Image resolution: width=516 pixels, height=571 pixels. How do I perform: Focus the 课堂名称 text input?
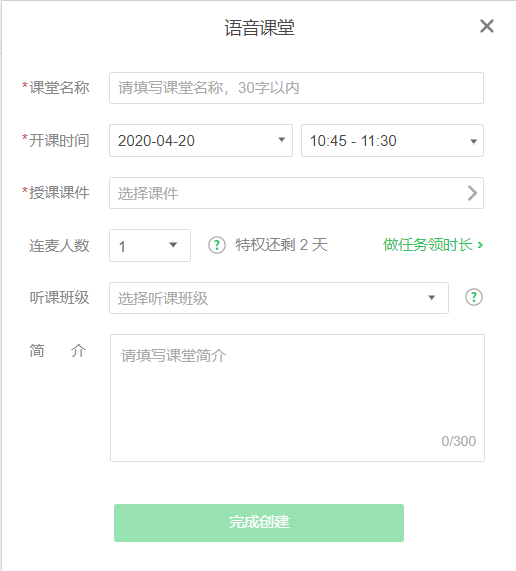point(296,88)
